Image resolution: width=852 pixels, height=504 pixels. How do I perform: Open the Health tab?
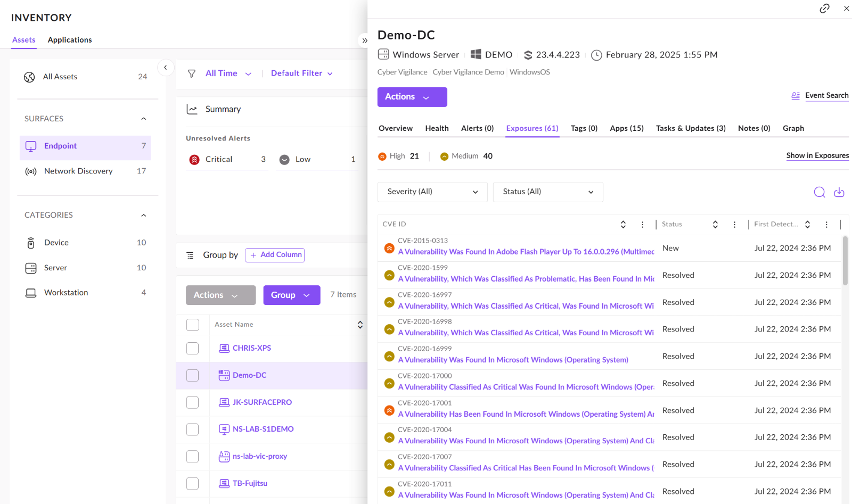[437, 128]
